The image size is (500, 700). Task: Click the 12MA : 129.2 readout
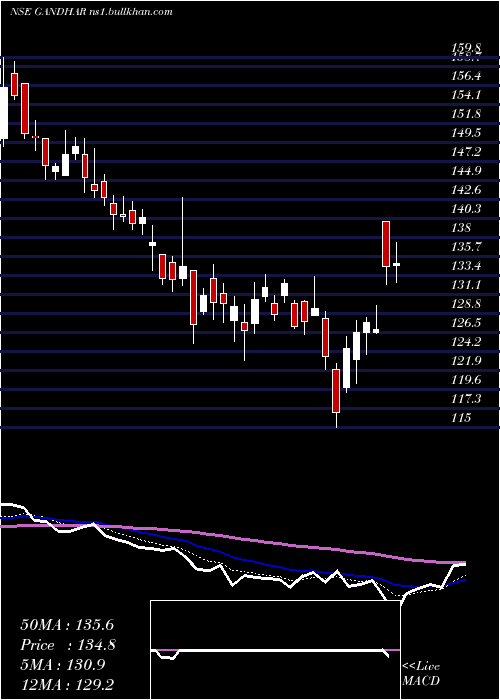coord(67,684)
